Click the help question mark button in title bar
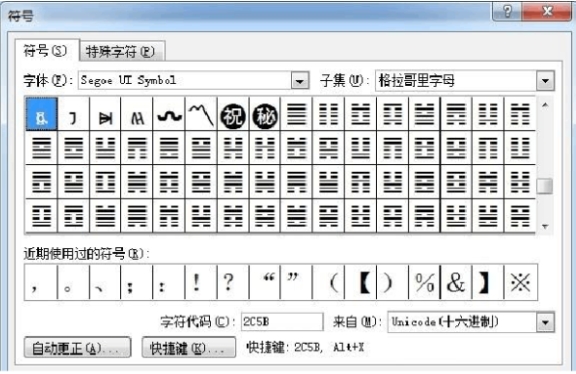The image size is (576, 374). pos(507,12)
